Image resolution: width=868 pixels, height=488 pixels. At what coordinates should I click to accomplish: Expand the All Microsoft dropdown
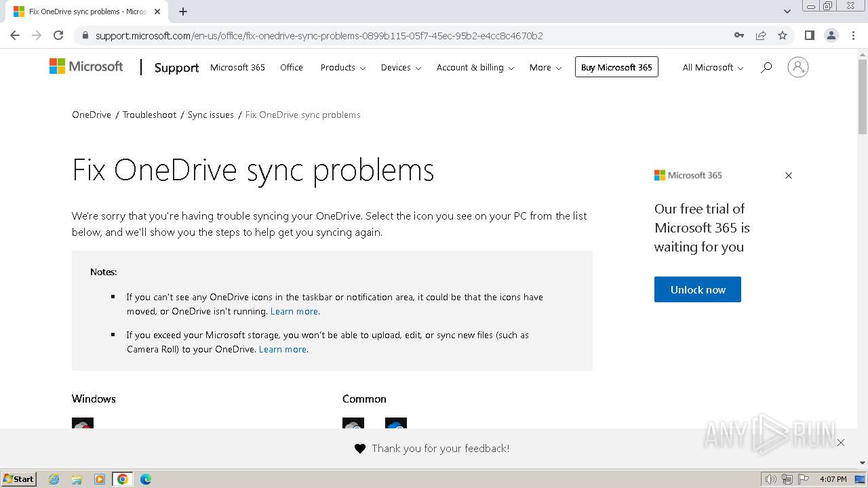(x=713, y=67)
